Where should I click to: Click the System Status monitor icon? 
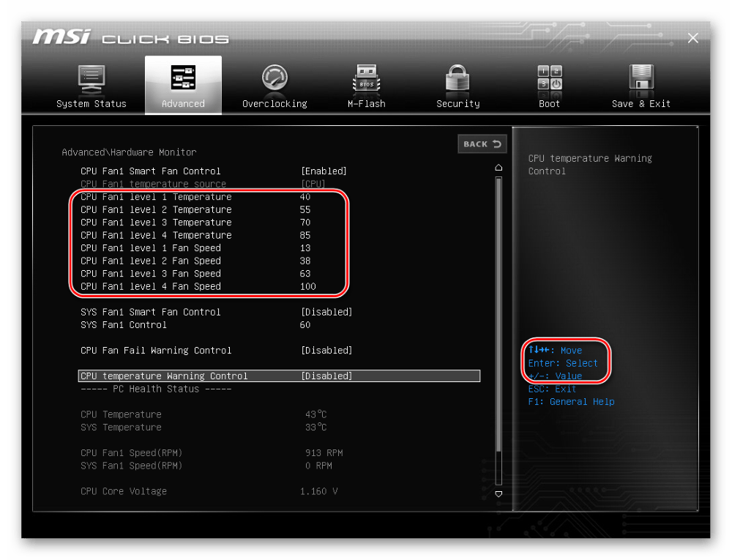tap(91, 78)
